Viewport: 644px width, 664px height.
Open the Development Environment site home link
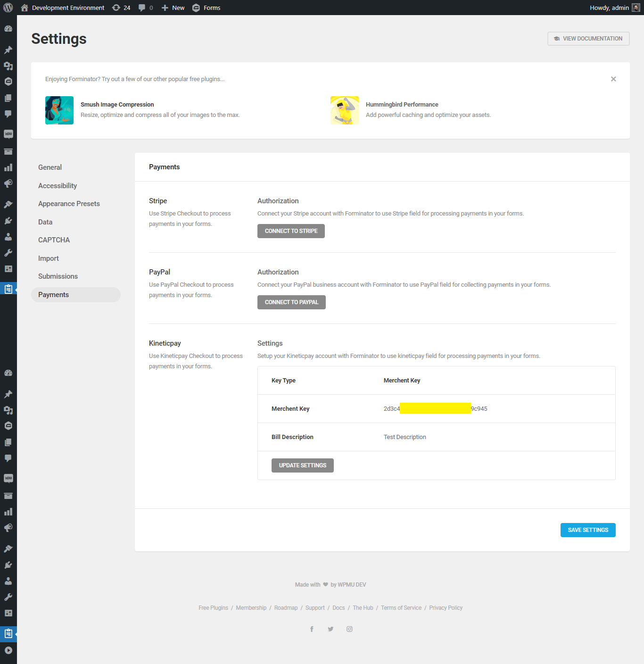[x=63, y=8]
